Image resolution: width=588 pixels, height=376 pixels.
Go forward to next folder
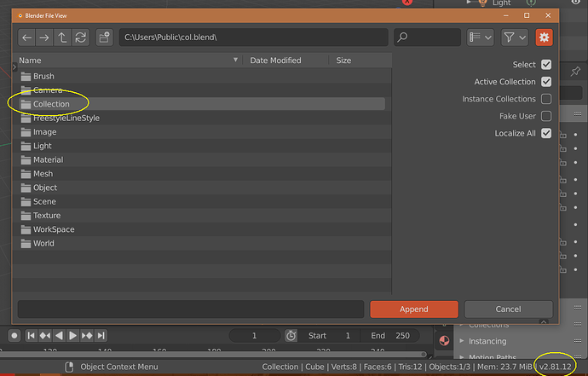tap(44, 38)
